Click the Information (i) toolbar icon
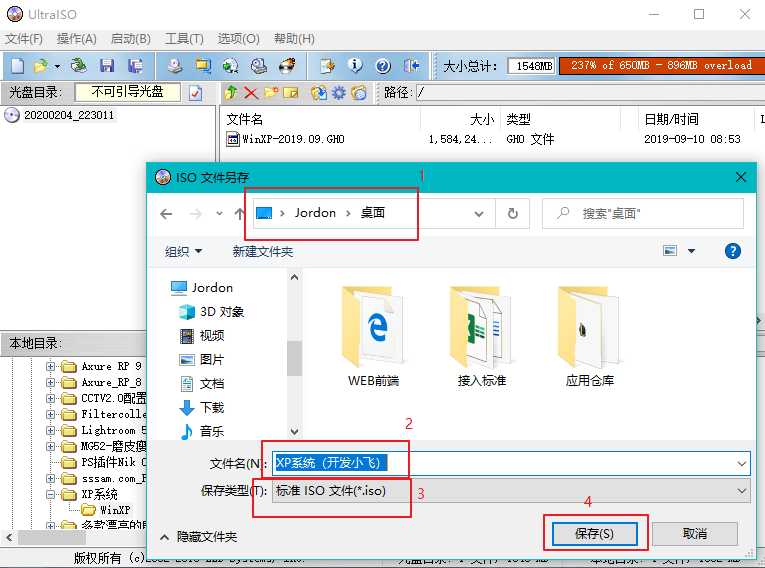Image resolution: width=765 pixels, height=568 pixels. point(355,65)
